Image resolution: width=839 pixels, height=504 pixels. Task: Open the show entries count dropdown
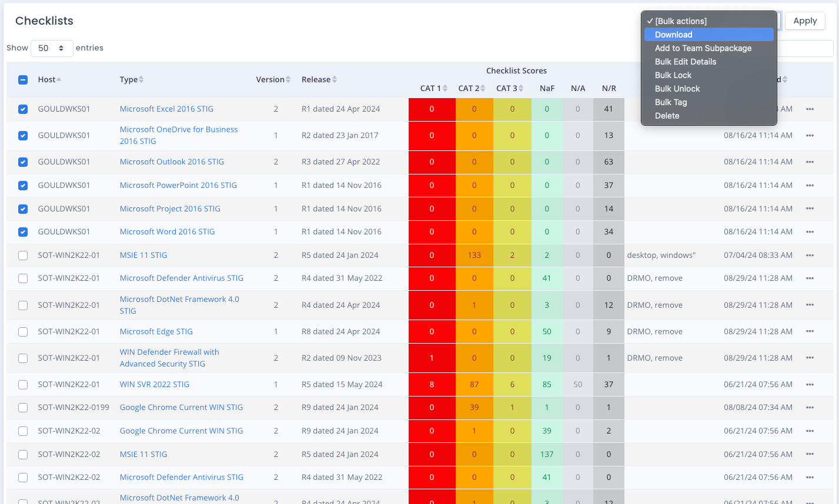coord(52,48)
